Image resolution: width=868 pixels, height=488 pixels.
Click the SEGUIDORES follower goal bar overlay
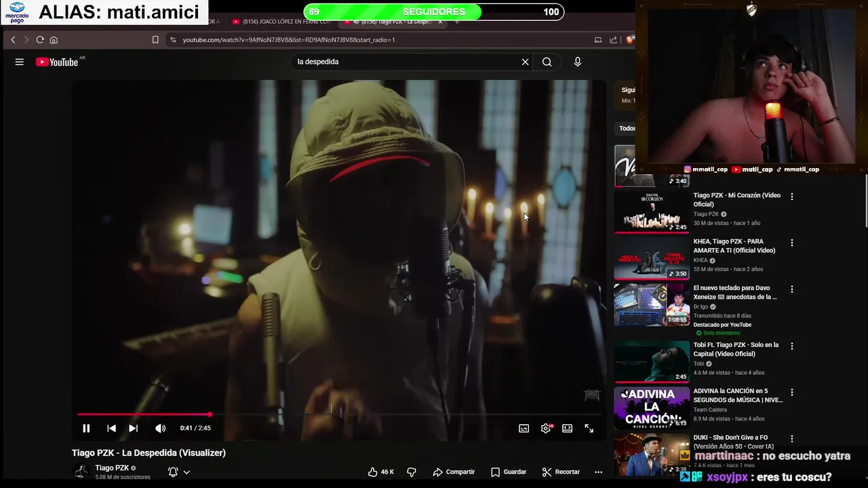(x=434, y=12)
